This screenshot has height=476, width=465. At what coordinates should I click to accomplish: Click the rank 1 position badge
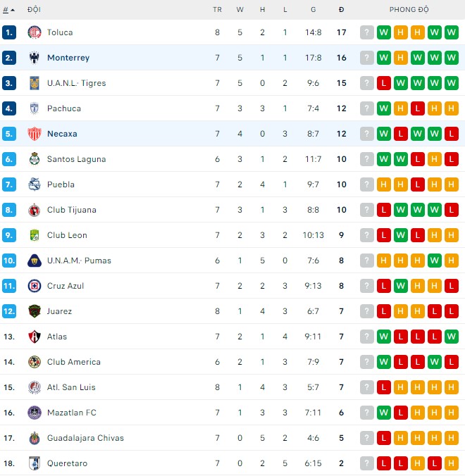(x=9, y=32)
